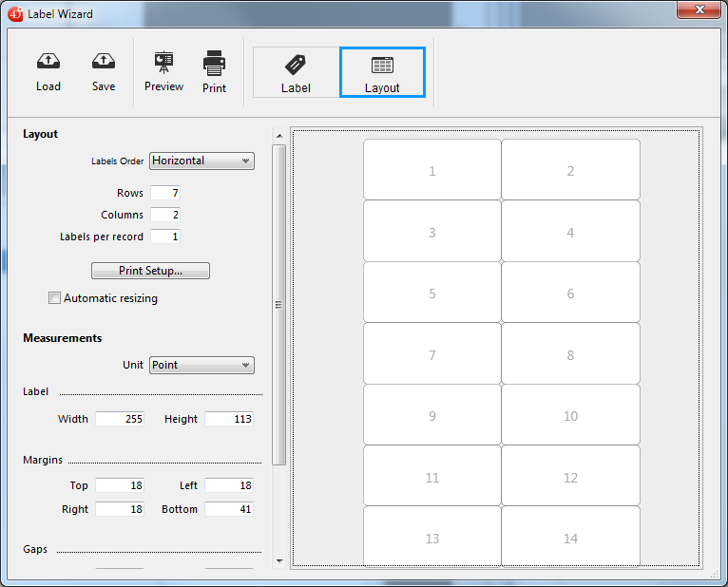Close the Label Wizard window
Screen dimensions: 728x587
point(699,10)
